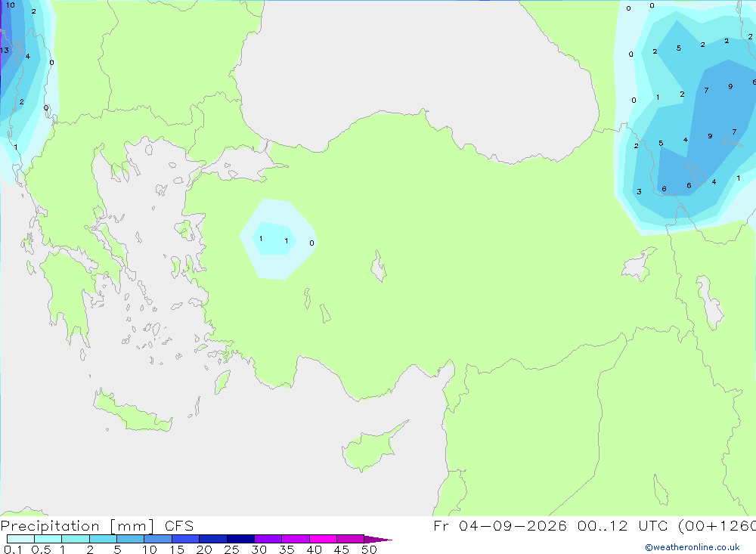This screenshot has height=554, width=756.
Task: Click the 'Precipitation [mm]' title text
Action: (x=77, y=526)
